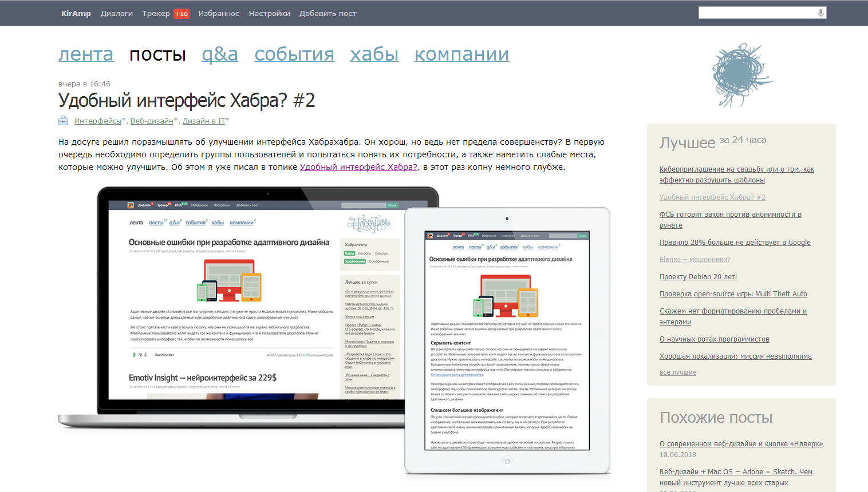The height and width of the screenshot is (492, 868).
Task: Open ФСБ готовит закон против анонимности link
Action: [x=731, y=220]
